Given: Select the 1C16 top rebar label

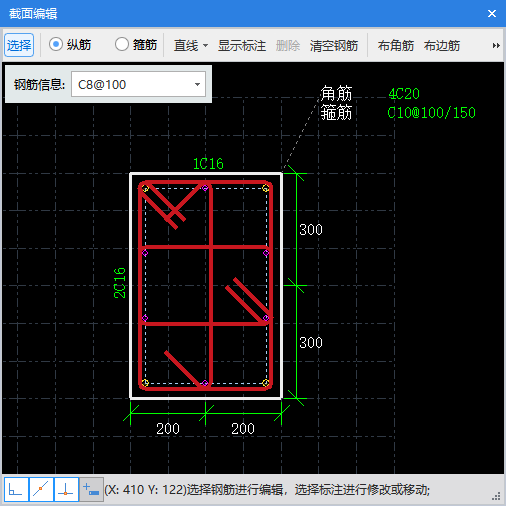Looking at the screenshot, I should [208, 164].
